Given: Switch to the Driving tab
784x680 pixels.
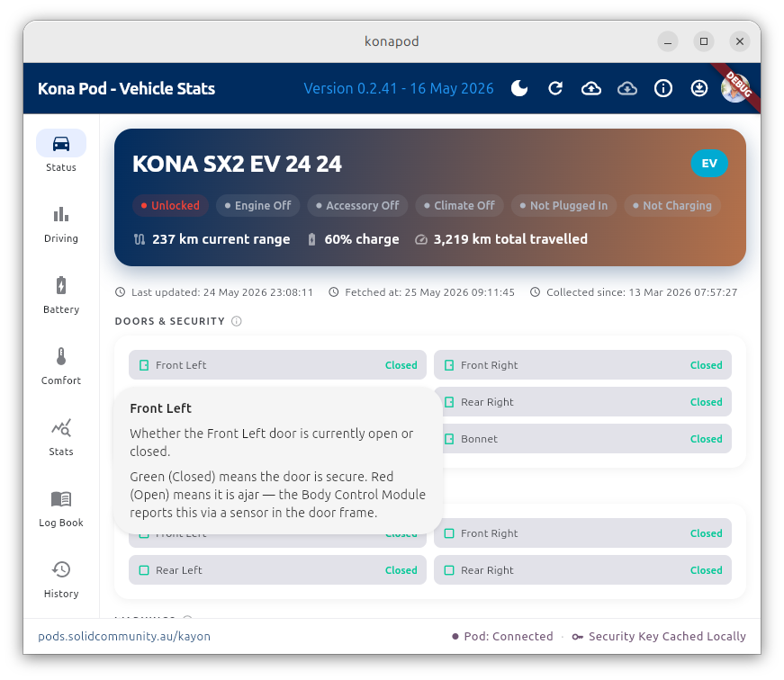Looking at the screenshot, I should [61, 224].
